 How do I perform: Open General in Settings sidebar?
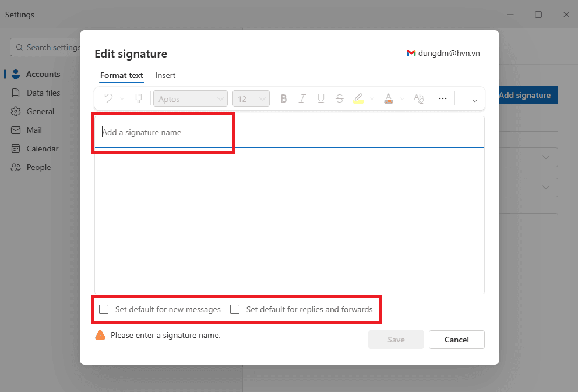(x=40, y=111)
